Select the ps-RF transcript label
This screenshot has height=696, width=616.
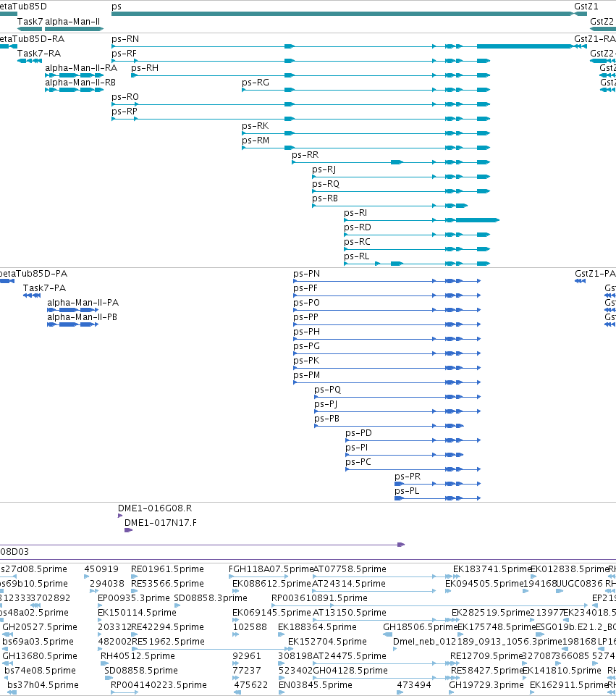tap(125, 54)
